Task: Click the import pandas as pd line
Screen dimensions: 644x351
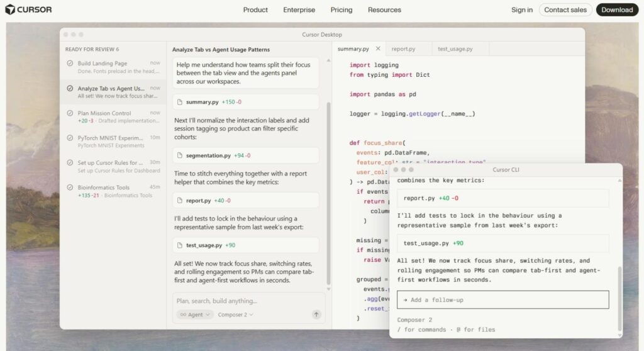Action: pyautogui.click(x=383, y=94)
